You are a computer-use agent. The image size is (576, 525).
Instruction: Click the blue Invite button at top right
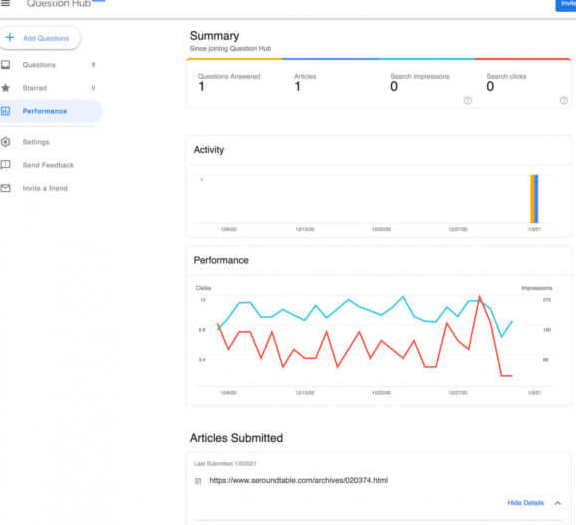pos(566,5)
